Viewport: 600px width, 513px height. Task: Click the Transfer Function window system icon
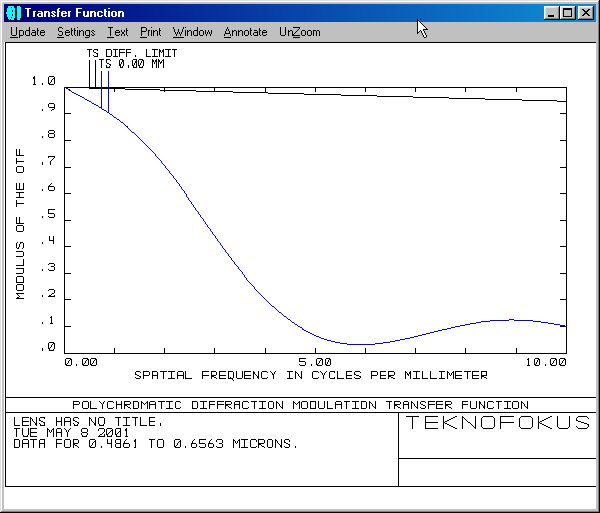pos(13,13)
